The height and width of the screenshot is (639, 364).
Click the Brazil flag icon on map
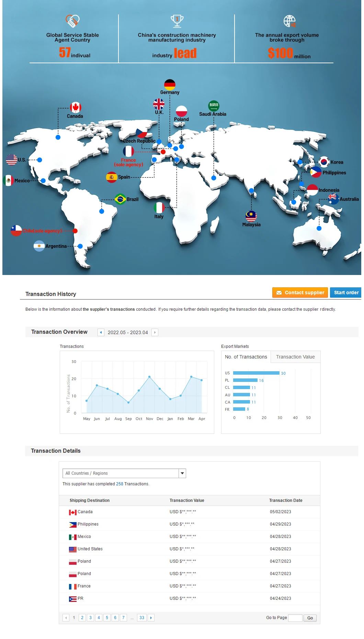pos(120,199)
